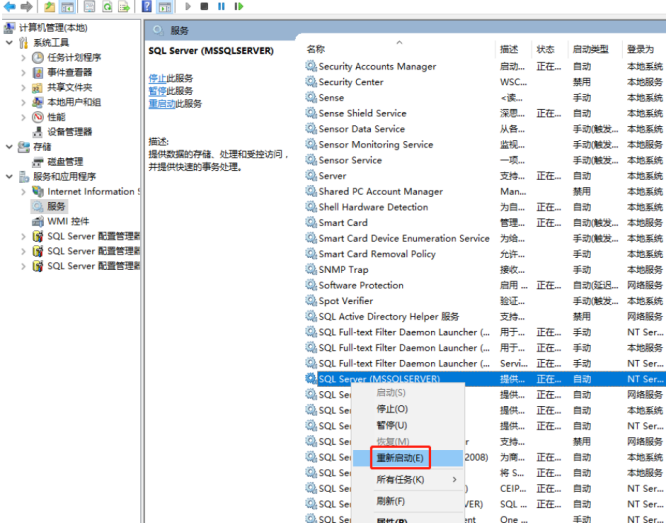Select Computer Management (Local) root node
The image size is (666, 523).
pos(53,28)
